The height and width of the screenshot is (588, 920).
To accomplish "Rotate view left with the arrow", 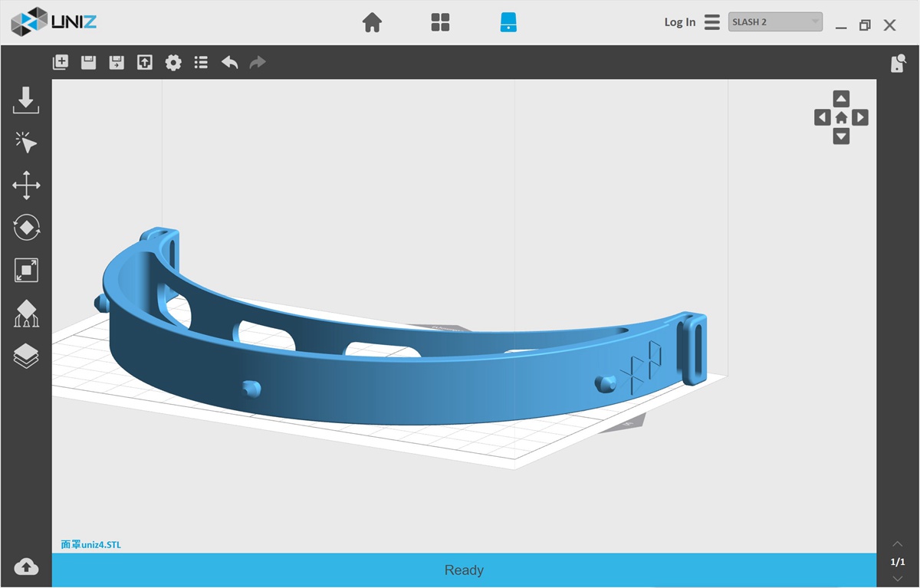I will click(823, 117).
